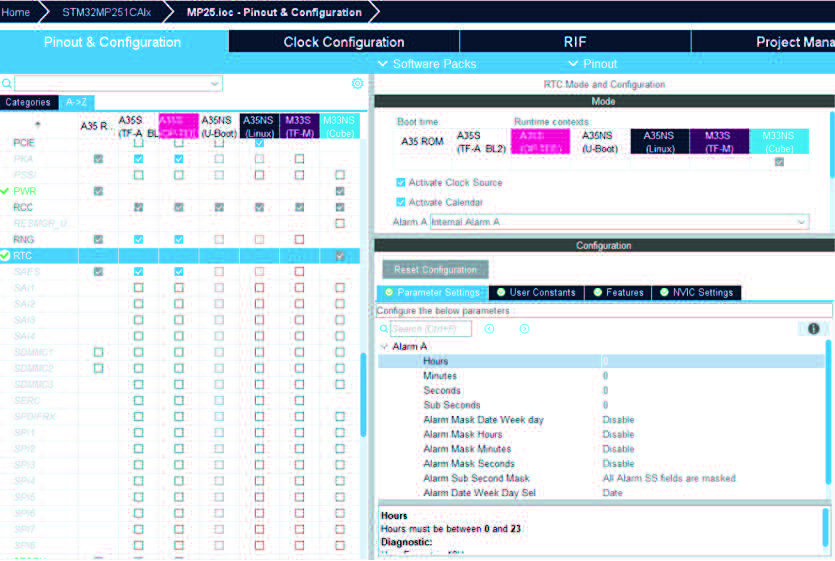Open the Features tab

click(x=618, y=292)
